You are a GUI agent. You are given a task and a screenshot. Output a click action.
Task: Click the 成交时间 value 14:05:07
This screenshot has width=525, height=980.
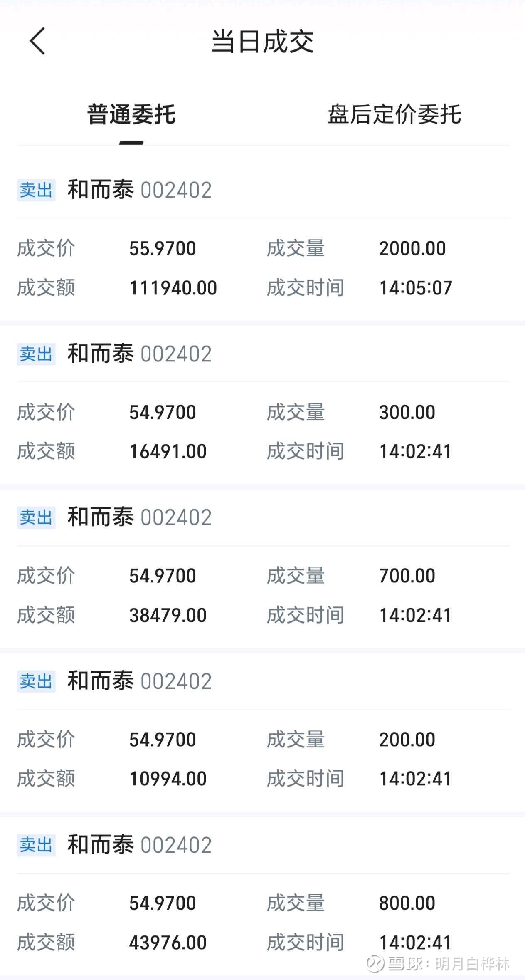[416, 288]
